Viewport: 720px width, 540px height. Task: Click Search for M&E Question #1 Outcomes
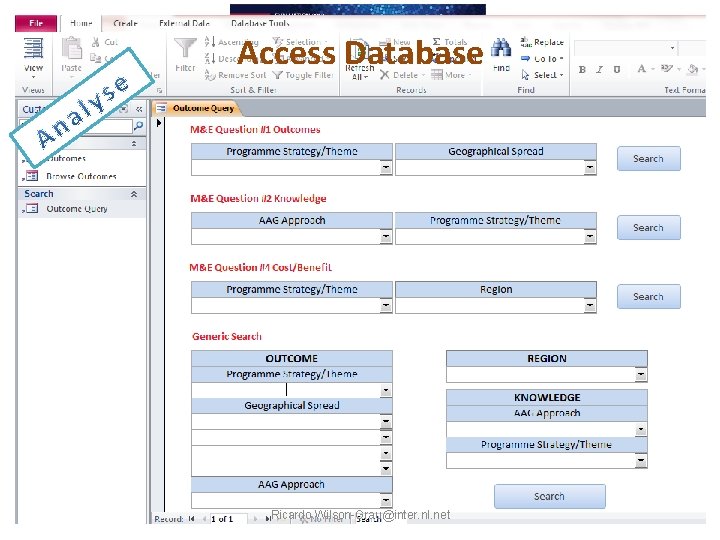click(648, 158)
